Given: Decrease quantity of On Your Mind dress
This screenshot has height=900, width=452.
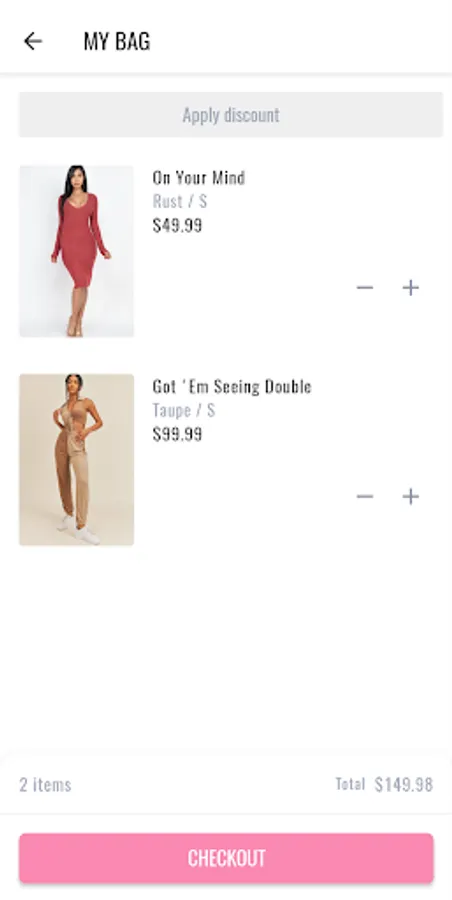Looking at the screenshot, I should [365, 288].
